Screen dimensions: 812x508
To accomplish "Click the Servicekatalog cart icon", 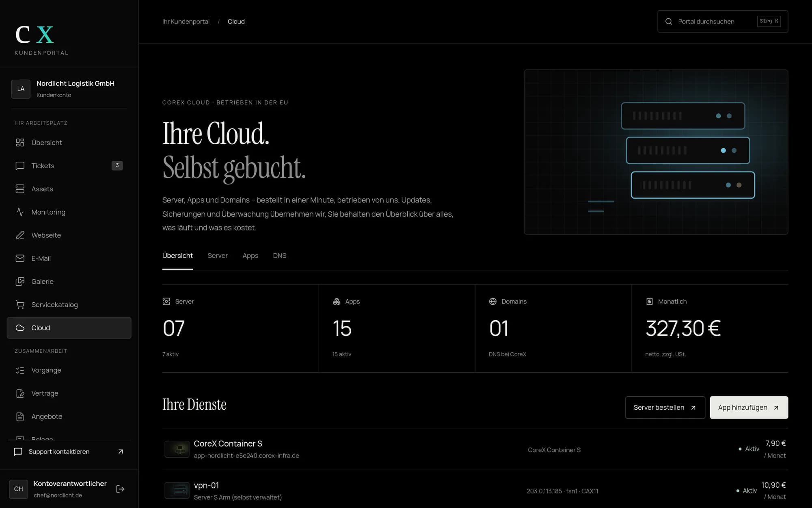I will coord(20,305).
